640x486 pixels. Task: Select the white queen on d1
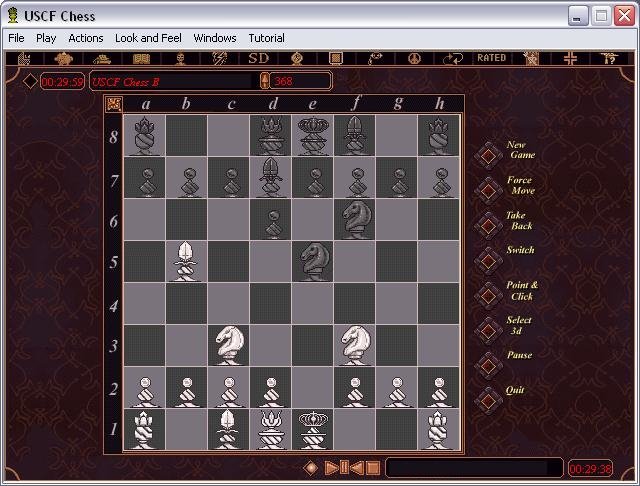tap(270, 429)
